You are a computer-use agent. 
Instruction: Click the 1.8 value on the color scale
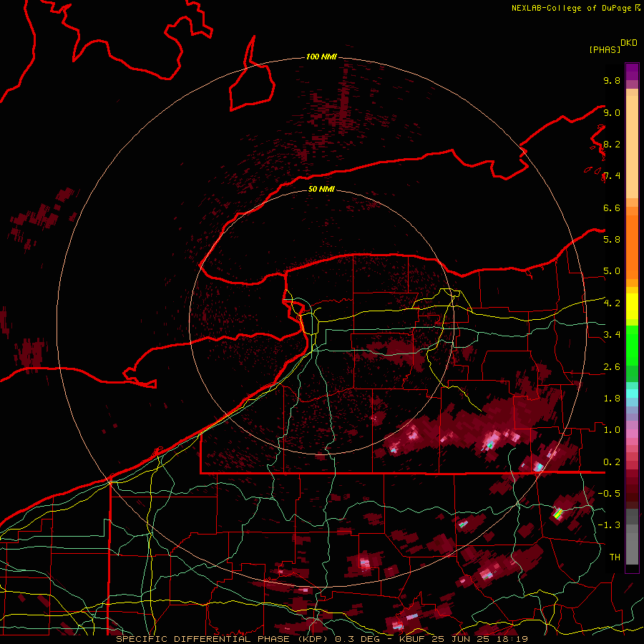coord(612,399)
